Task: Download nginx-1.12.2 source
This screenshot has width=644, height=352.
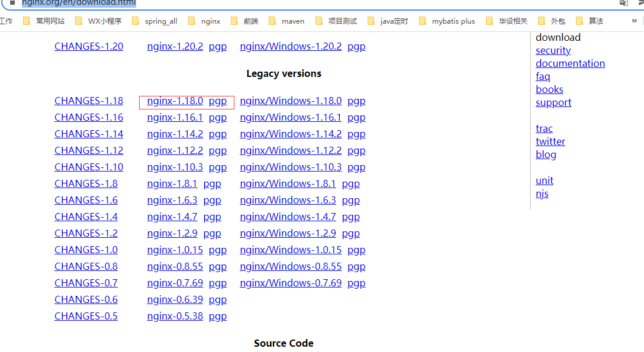Action: [175, 151]
